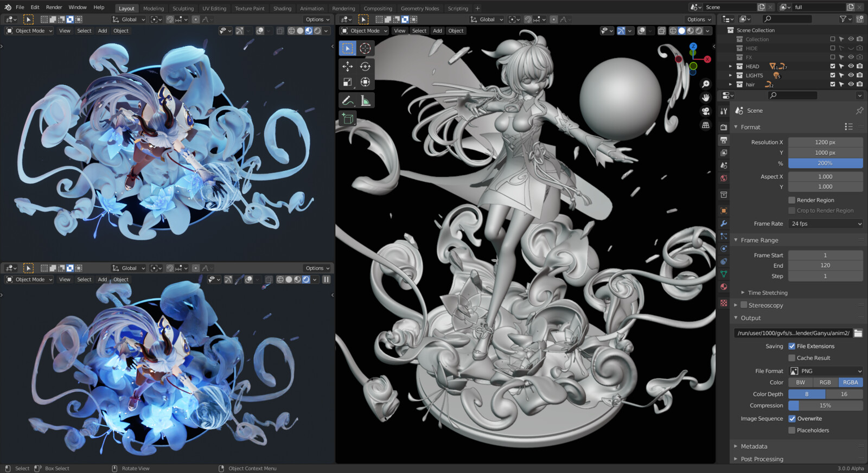Uncheck the Overwrite checkbox

pyautogui.click(x=792, y=419)
